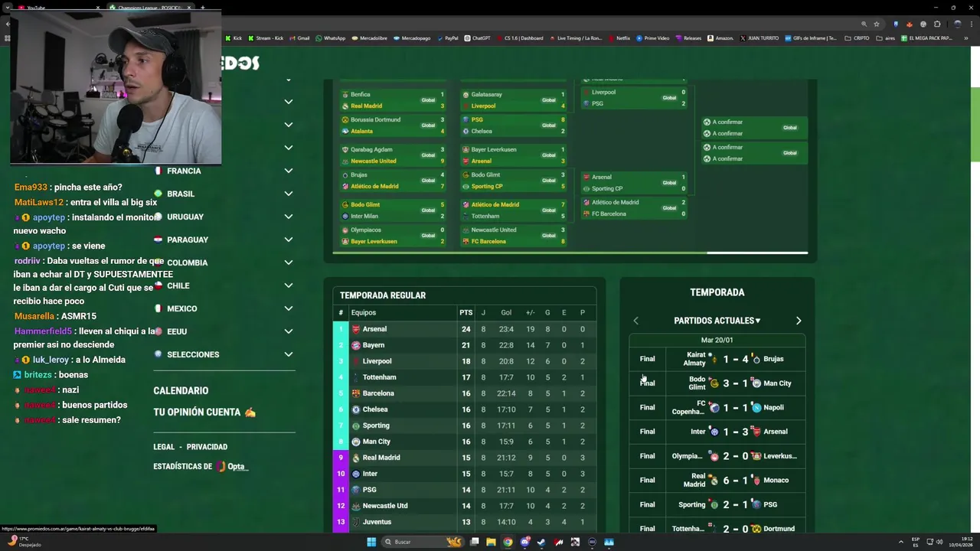Expand the URUGUAY league section
980x551 pixels.
coord(289,217)
